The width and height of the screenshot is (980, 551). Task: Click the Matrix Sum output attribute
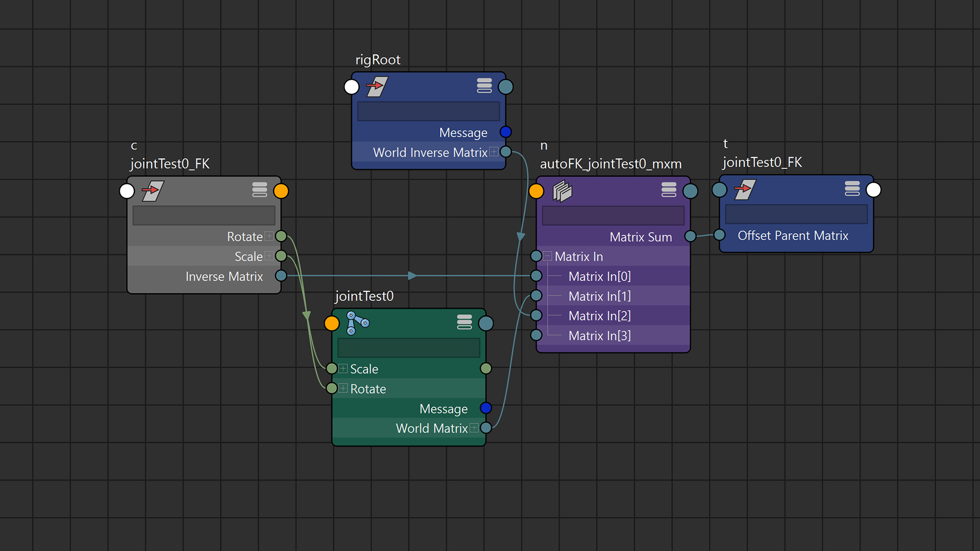pyautogui.click(x=640, y=237)
